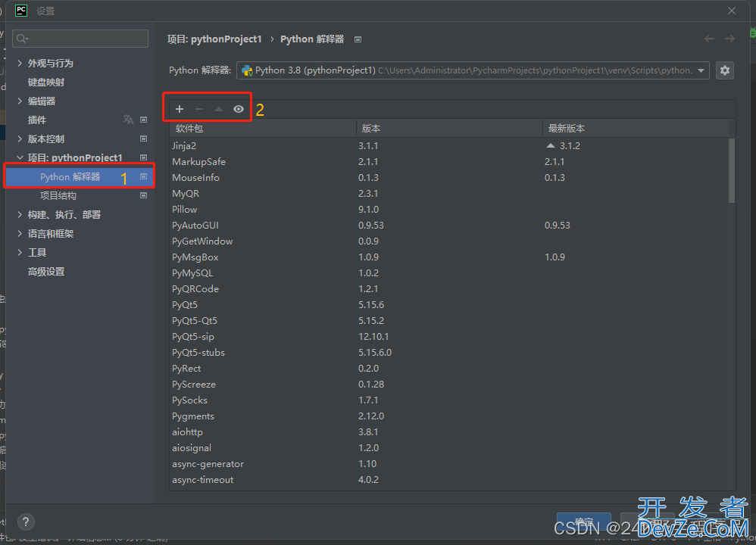This screenshot has height=545, width=756.
Task: Expand the 版本控制 settings group
Action: coord(20,139)
